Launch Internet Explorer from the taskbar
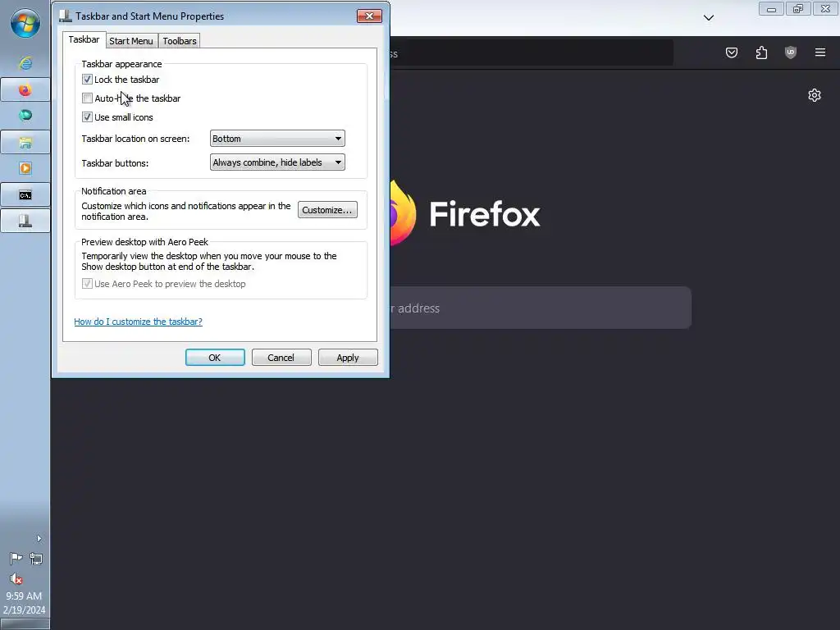This screenshot has width=840, height=630. [x=25, y=63]
